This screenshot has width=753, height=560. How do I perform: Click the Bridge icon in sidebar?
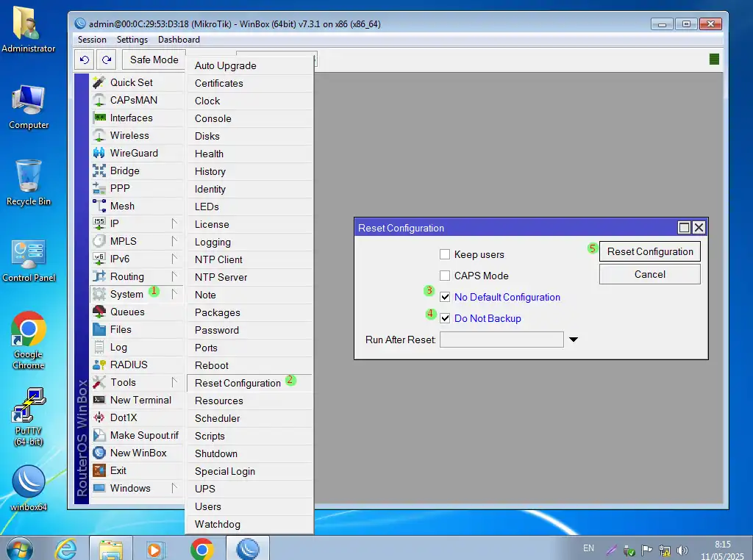click(x=99, y=170)
